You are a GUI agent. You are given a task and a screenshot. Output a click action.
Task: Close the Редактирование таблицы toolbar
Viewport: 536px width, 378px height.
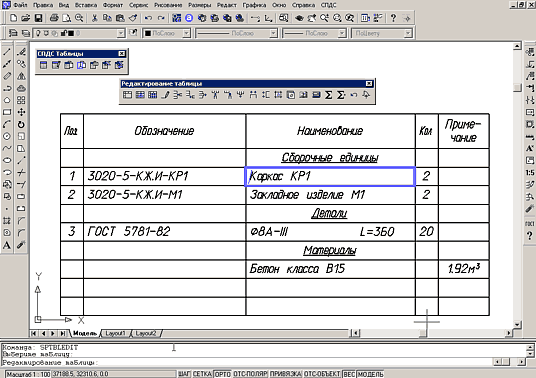369,84
